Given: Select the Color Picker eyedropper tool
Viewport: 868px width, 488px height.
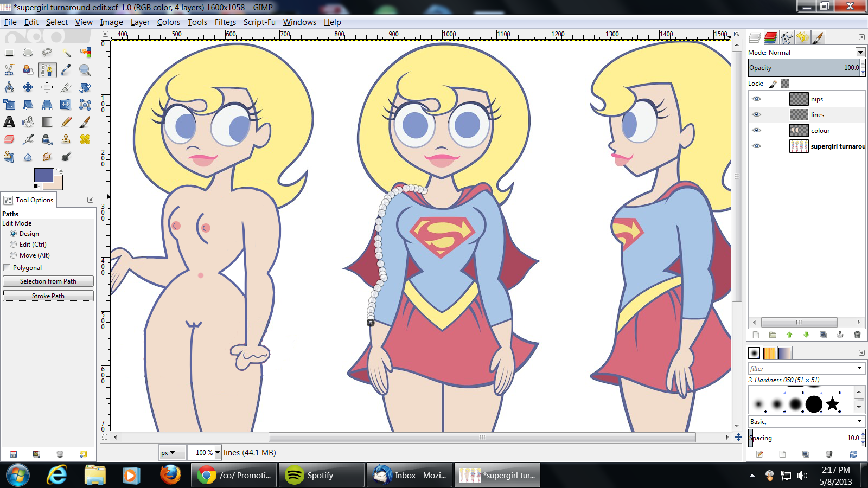Looking at the screenshot, I should point(66,70).
